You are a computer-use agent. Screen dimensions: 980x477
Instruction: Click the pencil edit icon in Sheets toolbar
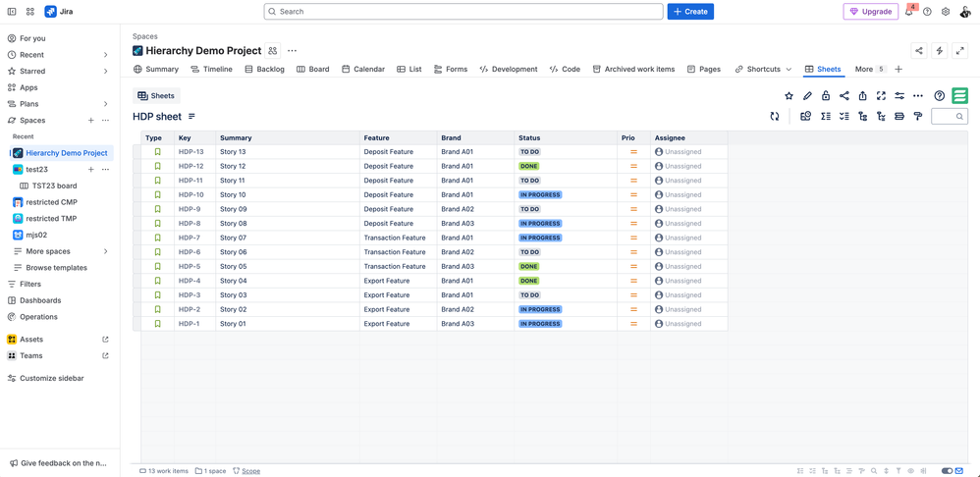coord(807,95)
